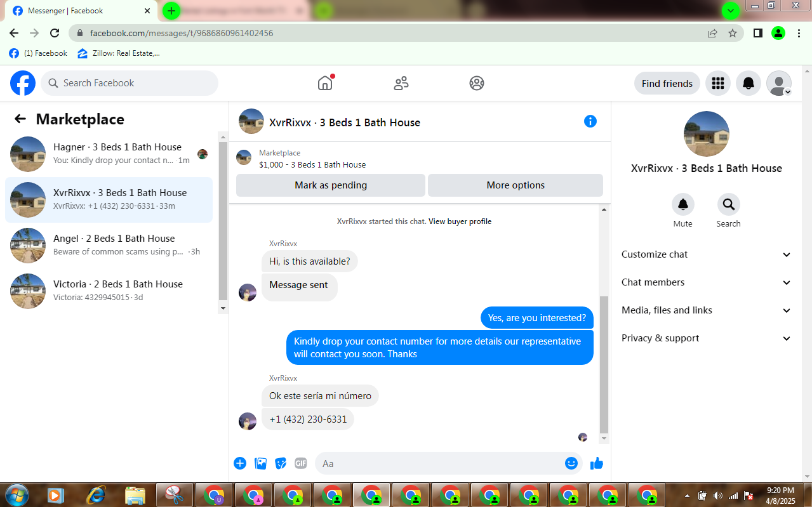812x507 pixels.
Task: Open the emoji picker smiley icon
Action: point(571,463)
